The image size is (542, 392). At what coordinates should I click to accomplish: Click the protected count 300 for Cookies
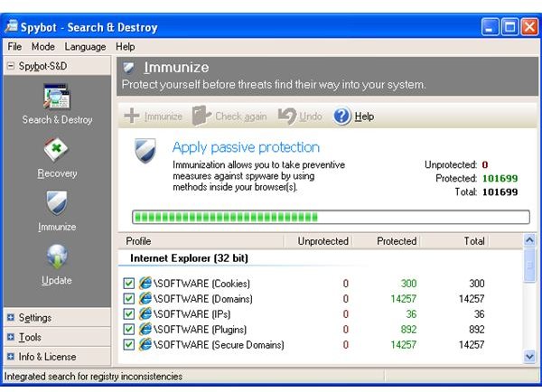pyautogui.click(x=408, y=284)
